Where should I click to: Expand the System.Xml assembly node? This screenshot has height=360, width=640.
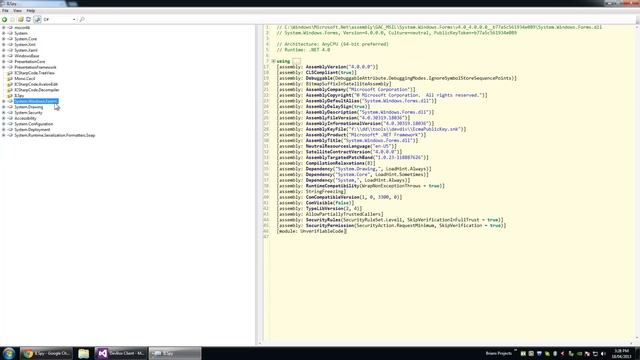click(x=4, y=44)
